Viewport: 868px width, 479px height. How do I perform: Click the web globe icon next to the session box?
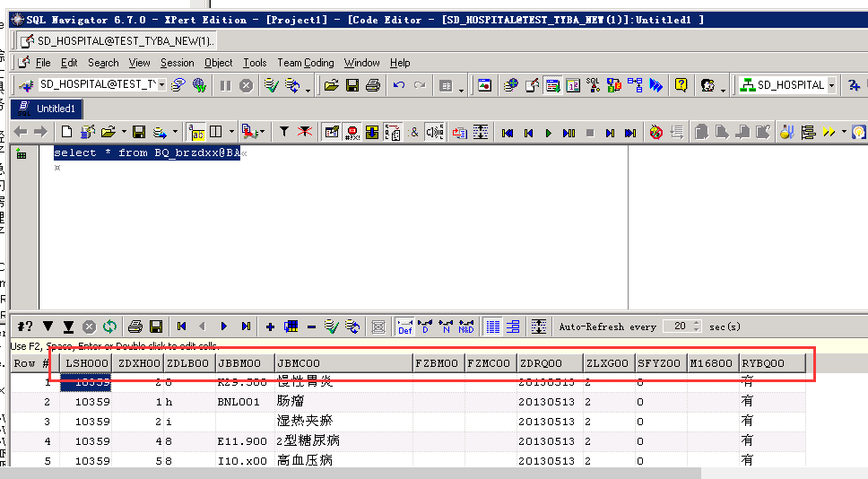click(x=199, y=85)
